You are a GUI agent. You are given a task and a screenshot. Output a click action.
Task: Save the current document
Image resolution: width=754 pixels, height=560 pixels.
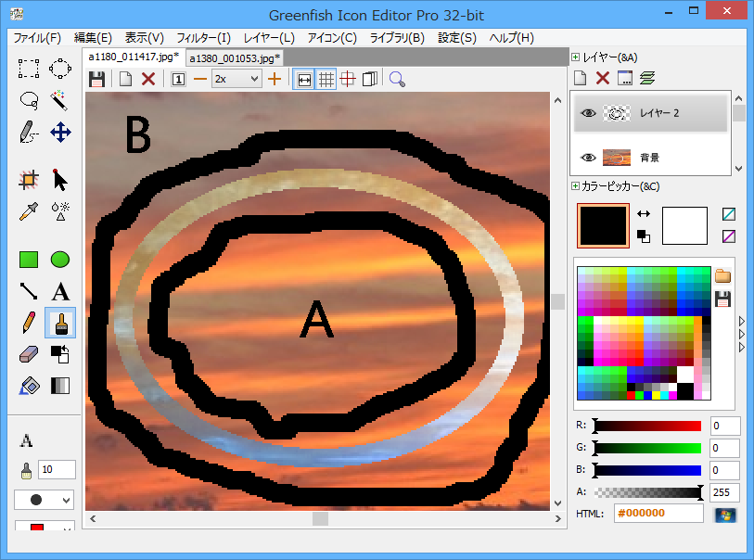coord(96,79)
